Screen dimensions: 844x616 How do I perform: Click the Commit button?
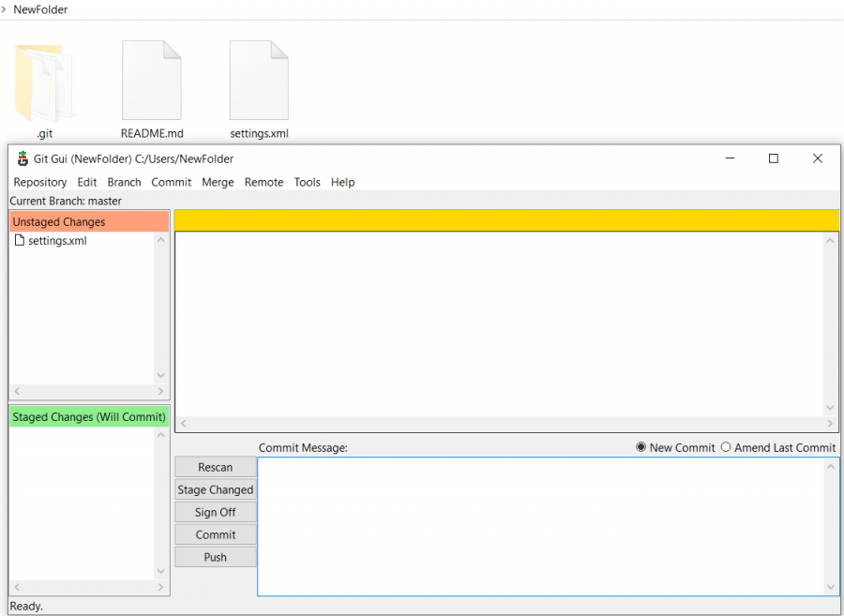point(216,534)
